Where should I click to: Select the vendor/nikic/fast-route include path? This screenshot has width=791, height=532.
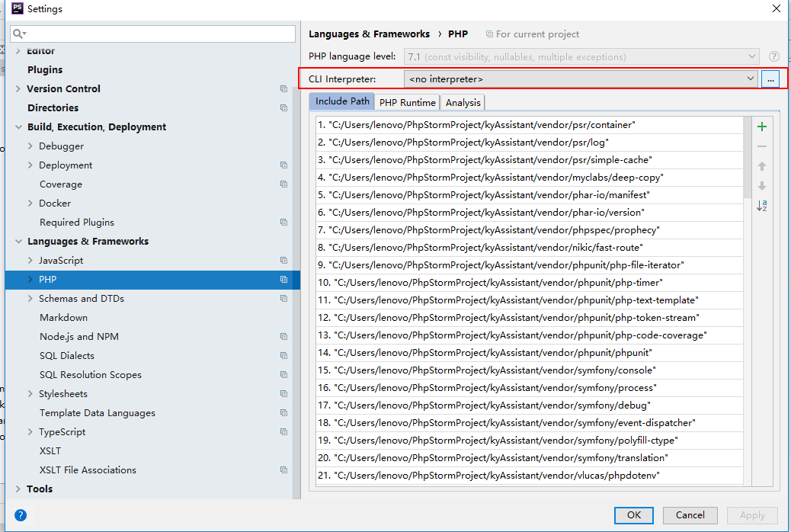530,247
